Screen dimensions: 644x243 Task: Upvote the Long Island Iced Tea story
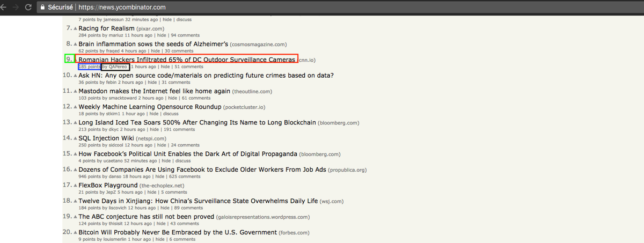[76, 122]
